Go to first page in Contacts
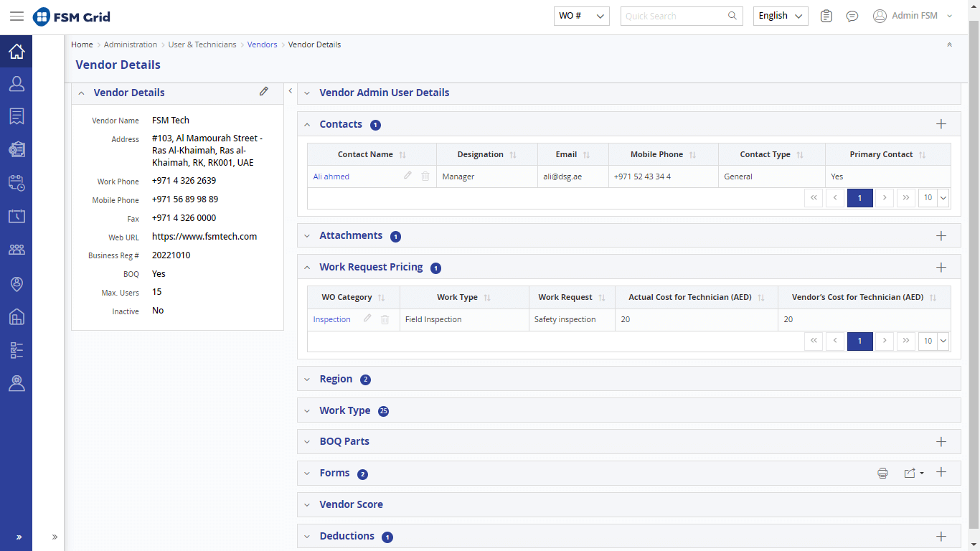This screenshot has width=980, height=551. coord(814,198)
